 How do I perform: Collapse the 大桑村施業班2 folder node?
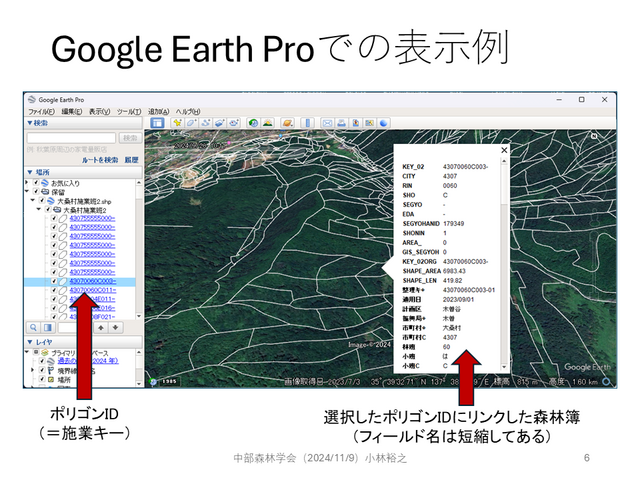(39, 209)
